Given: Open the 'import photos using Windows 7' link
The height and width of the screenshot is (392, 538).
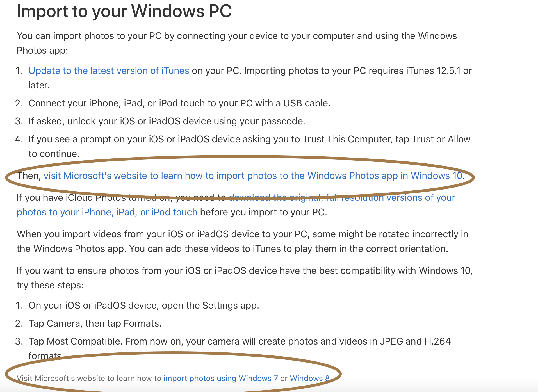Looking at the screenshot, I should [220, 379].
